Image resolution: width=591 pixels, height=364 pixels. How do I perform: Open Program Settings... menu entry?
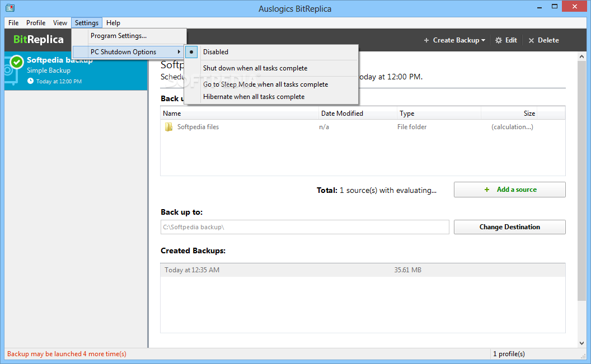coord(129,36)
